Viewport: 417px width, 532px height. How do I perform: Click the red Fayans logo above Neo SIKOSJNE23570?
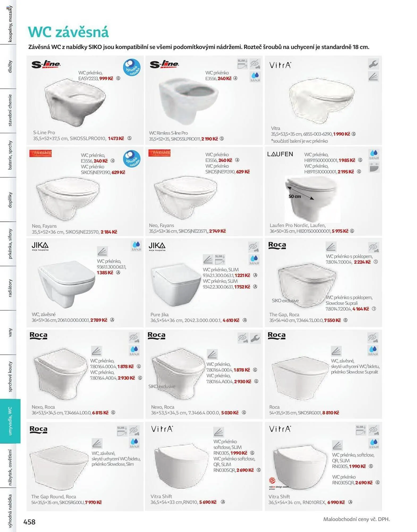[40, 153]
